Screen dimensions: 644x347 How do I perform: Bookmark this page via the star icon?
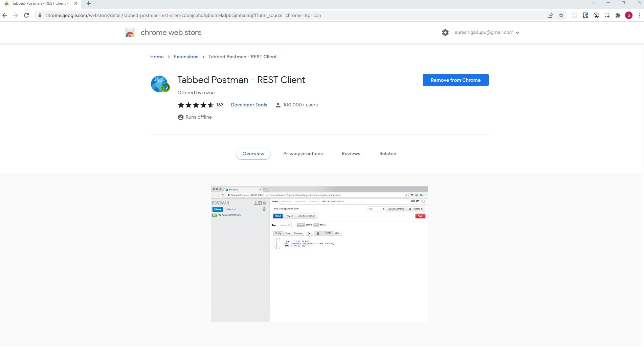click(x=561, y=15)
